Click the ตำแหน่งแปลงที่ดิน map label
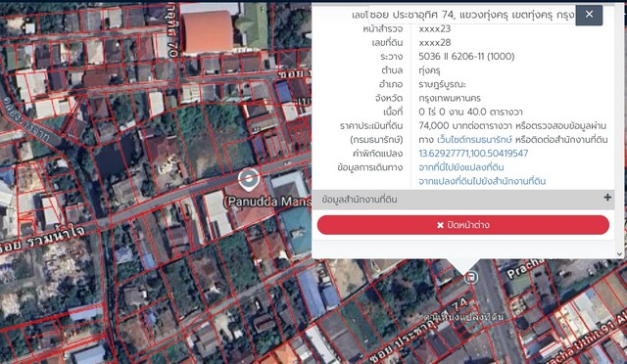627x364 pixels. (x=463, y=317)
